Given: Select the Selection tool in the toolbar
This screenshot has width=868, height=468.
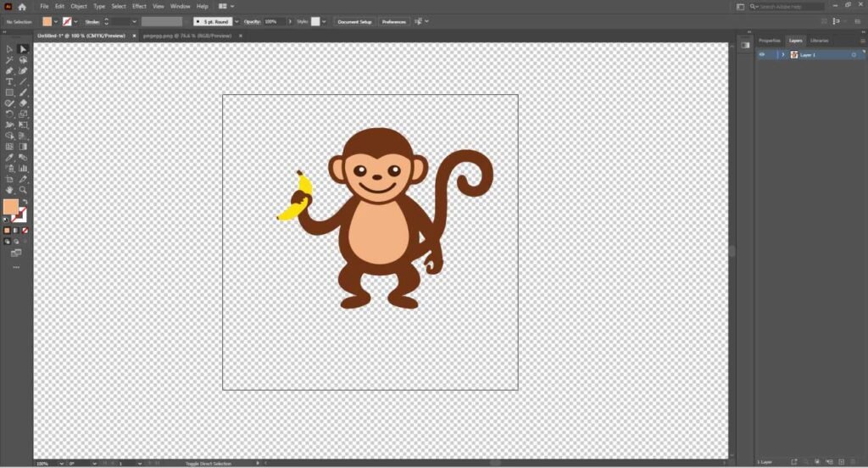Looking at the screenshot, I should pyautogui.click(x=9, y=49).
